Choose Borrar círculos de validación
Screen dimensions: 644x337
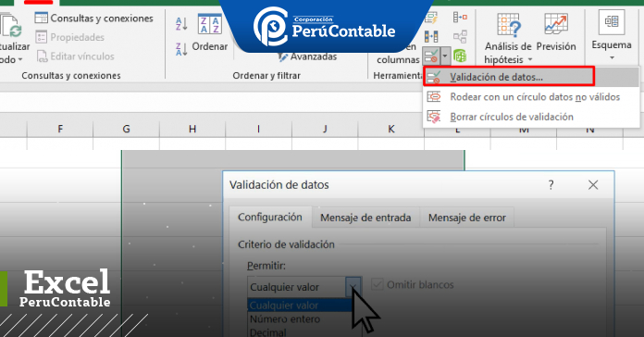(x=530, y=117)
